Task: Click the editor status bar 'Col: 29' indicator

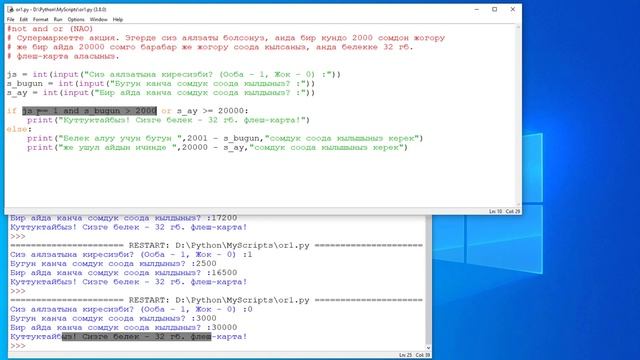Action: click(513, 211)
